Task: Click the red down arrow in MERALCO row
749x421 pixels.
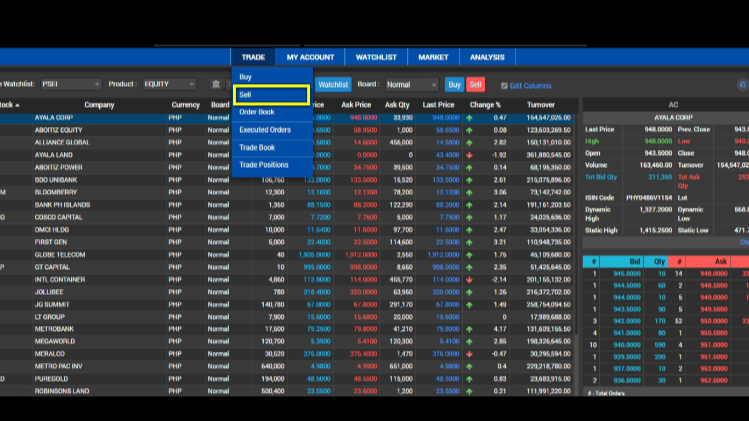Action: click(x=470, y=354)
